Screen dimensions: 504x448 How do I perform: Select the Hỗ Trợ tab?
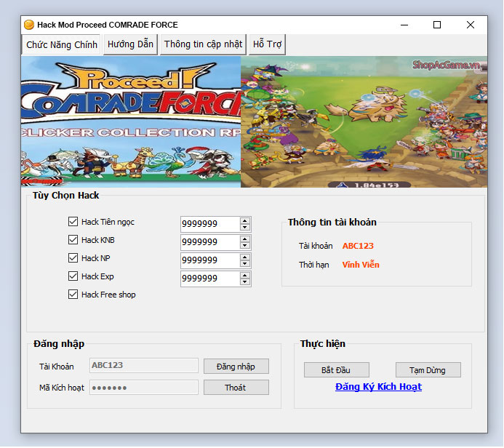pyautogui.click(x=267, y=44)
